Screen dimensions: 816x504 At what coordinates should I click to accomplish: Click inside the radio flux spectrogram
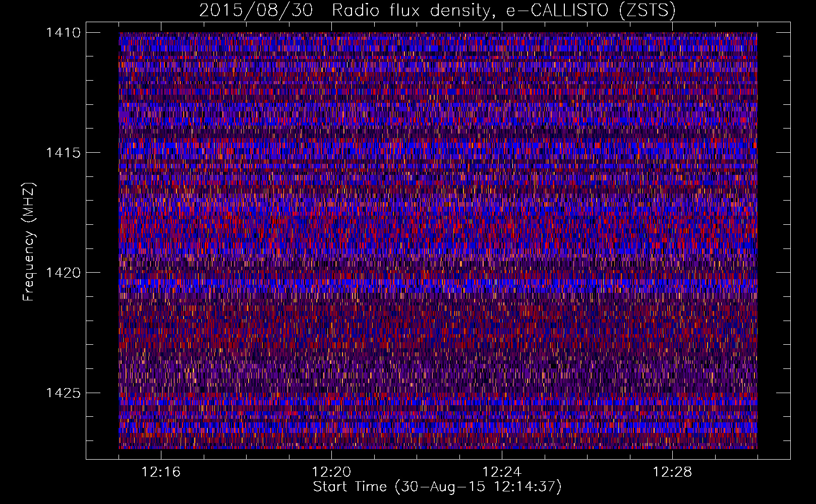pyautogui.click(x=438, y=240)
